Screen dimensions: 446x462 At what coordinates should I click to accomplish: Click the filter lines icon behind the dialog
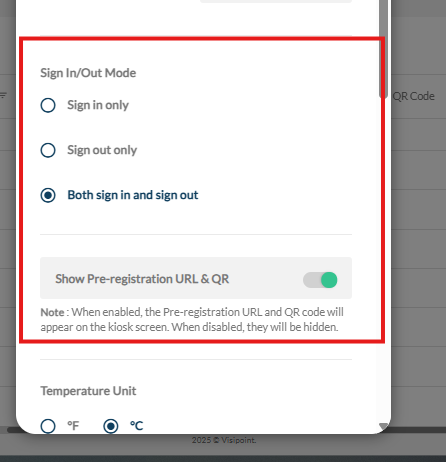3,96
